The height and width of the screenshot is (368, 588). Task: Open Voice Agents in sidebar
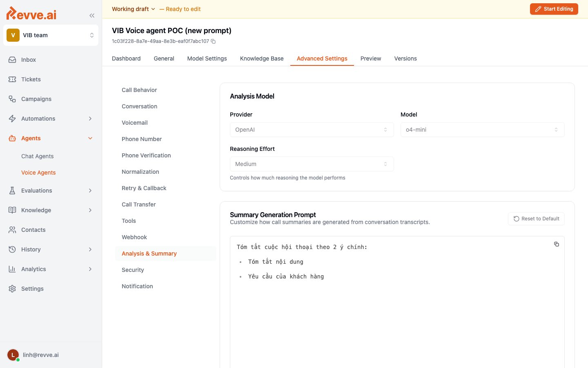38,173
